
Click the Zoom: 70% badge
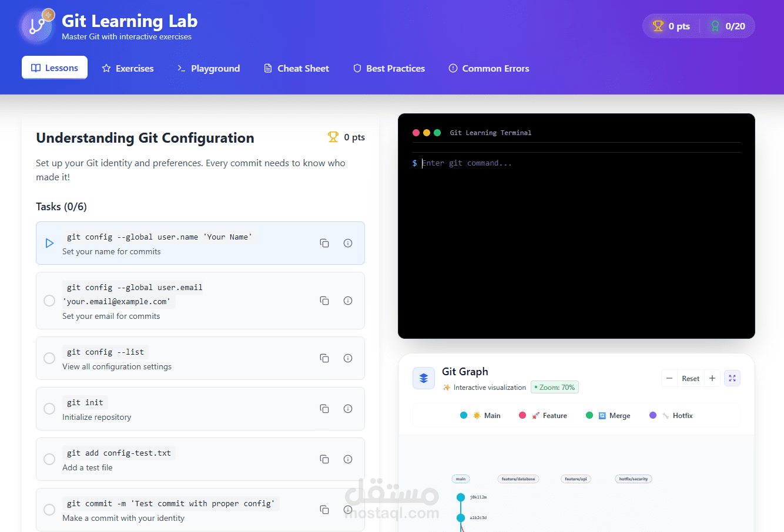[555, 388]
